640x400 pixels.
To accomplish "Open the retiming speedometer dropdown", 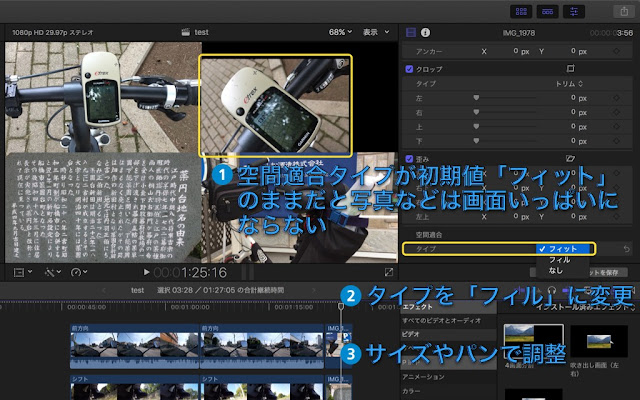I will point(79,272).
